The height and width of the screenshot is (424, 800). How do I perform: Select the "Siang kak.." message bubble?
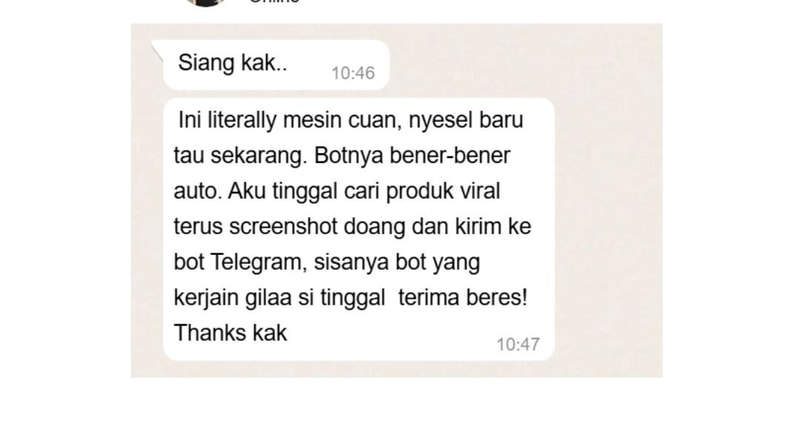click(x=276, y=65)
